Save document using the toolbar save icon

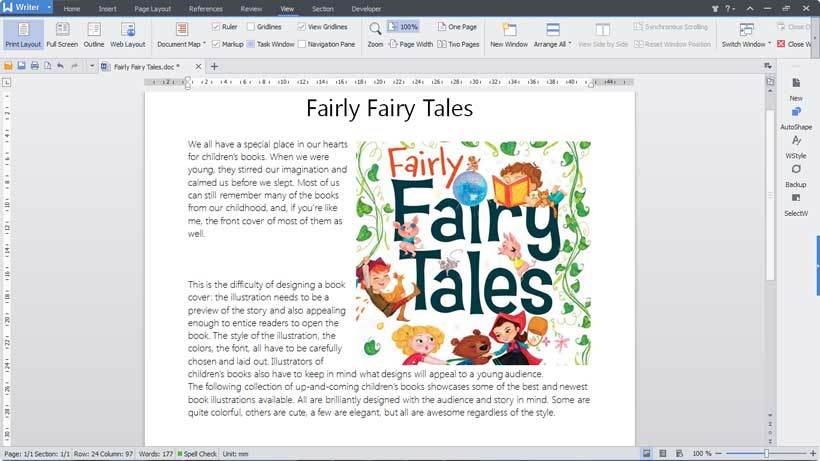click(21, 66)
